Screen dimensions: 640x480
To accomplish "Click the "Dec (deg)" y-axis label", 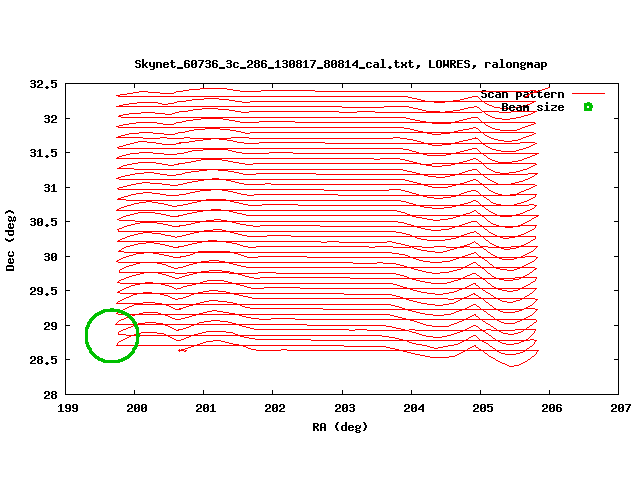I will (11, 239).
